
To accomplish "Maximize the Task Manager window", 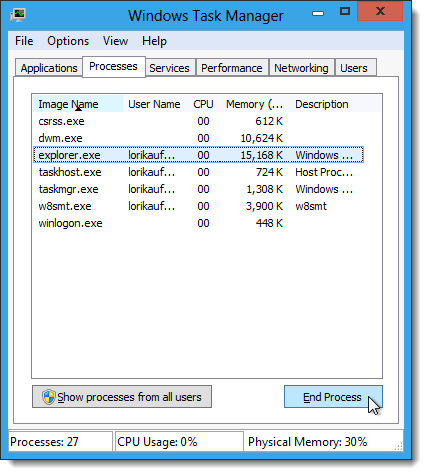I will tap(345, 12).
